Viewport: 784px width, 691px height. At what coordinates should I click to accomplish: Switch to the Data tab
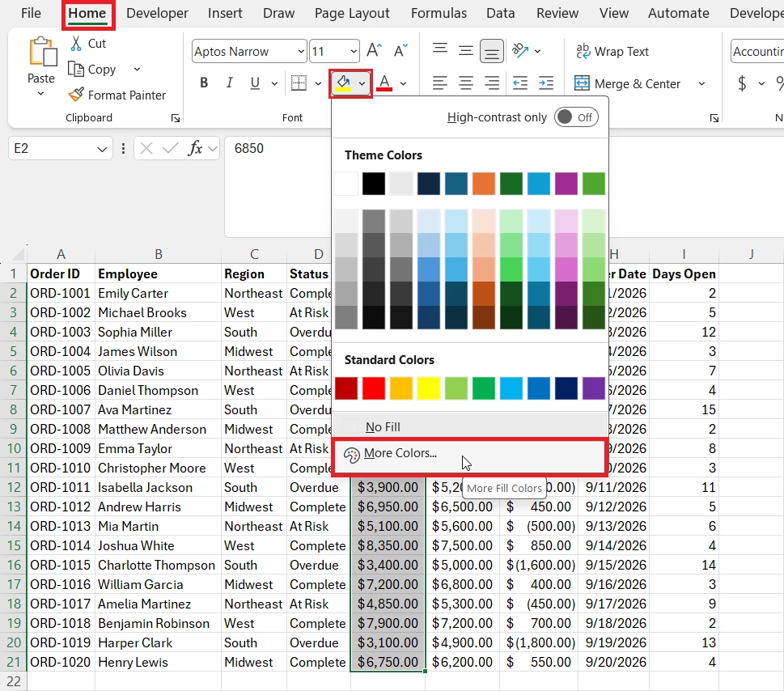click(501, 13)
